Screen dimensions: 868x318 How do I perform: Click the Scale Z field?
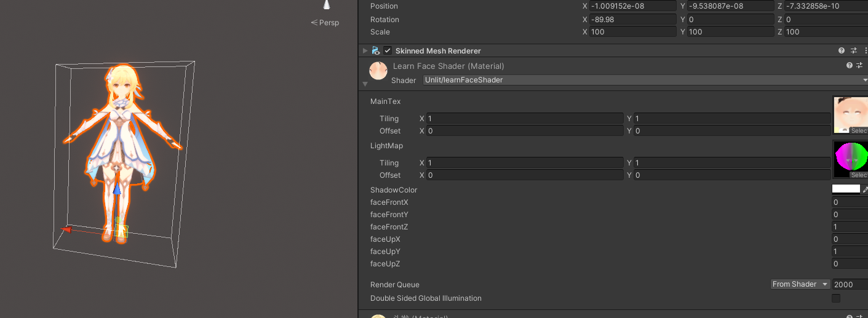[x=826, y=31]
